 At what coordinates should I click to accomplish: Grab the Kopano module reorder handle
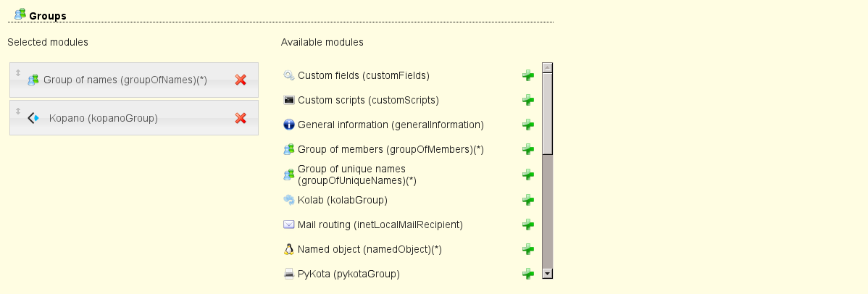pos(18,111)
